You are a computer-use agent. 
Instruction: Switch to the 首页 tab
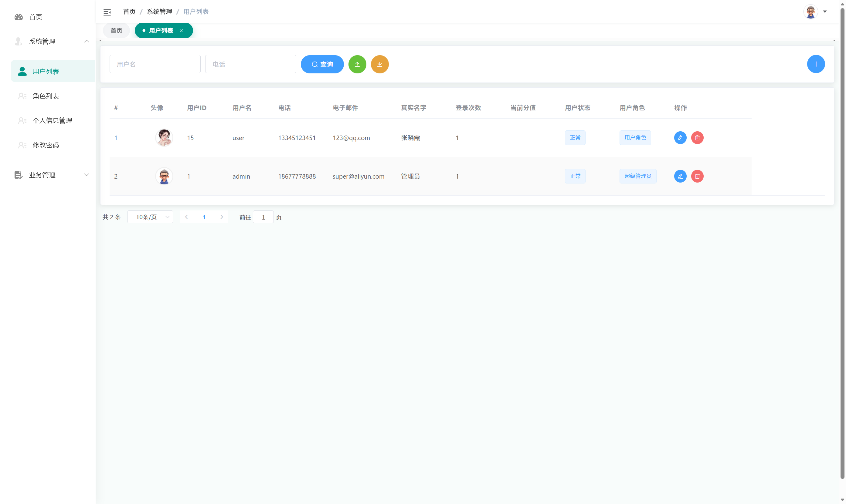(x=116, y=30)
